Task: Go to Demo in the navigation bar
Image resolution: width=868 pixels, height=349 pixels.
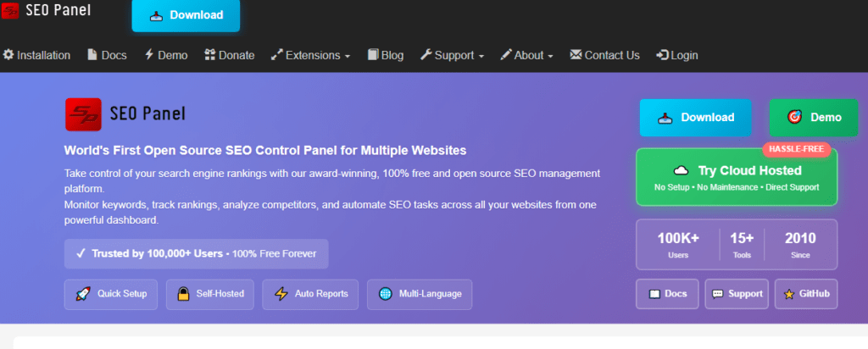Action: (x=166, y=55)
